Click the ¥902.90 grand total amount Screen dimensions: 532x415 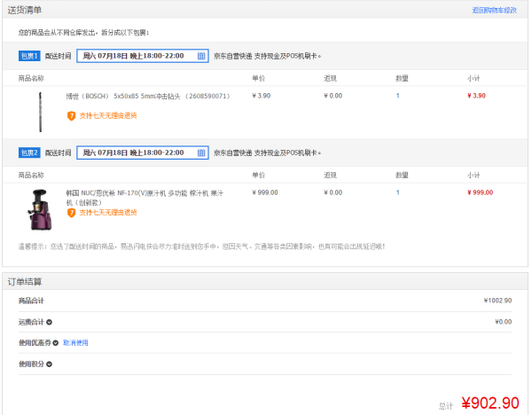coord(490,403)
